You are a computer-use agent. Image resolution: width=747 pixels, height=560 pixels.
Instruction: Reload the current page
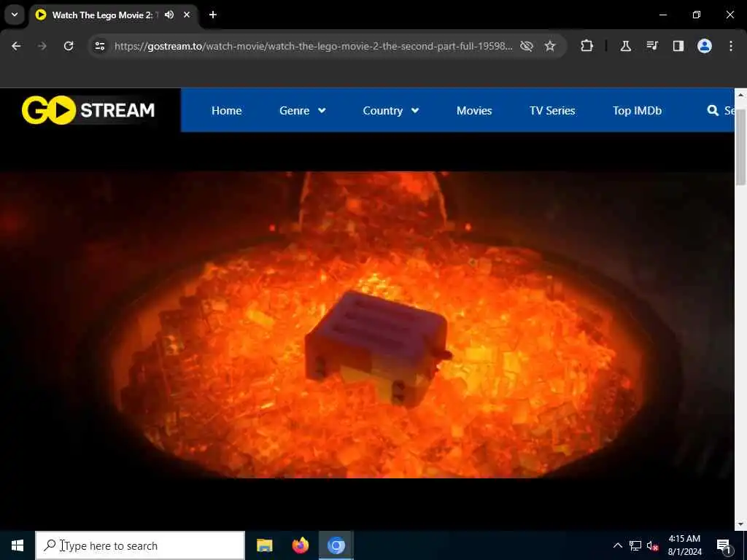[69, 46]
